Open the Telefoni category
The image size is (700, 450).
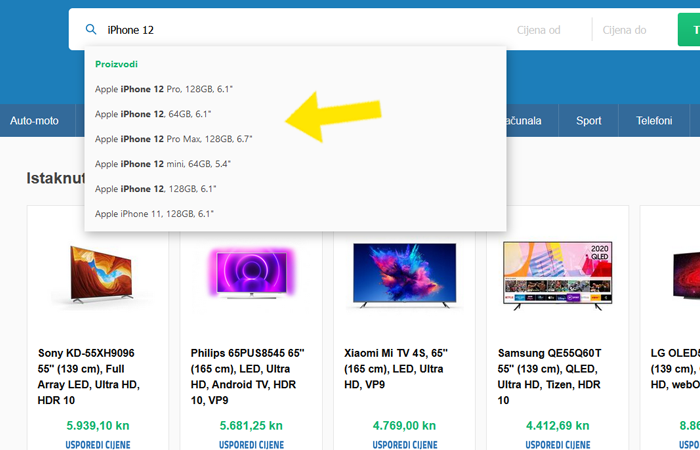[654, 121]
